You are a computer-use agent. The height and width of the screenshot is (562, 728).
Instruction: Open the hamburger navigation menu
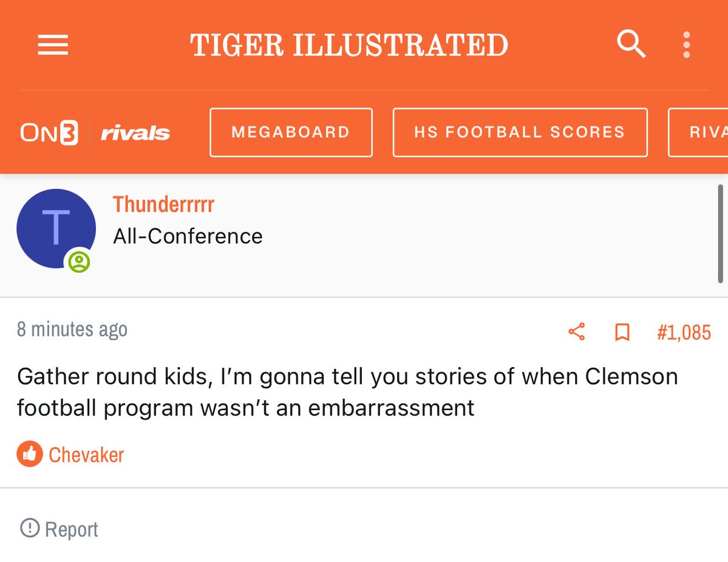53,45
